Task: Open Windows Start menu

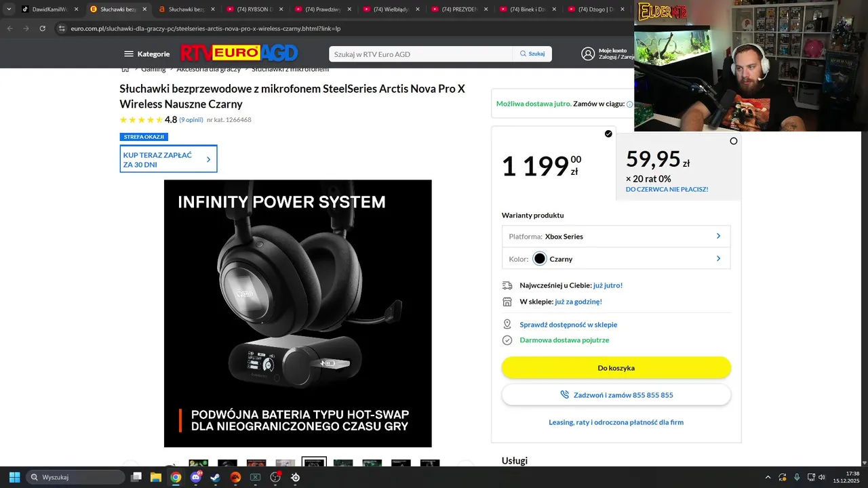Action: (x=14, y=477)
